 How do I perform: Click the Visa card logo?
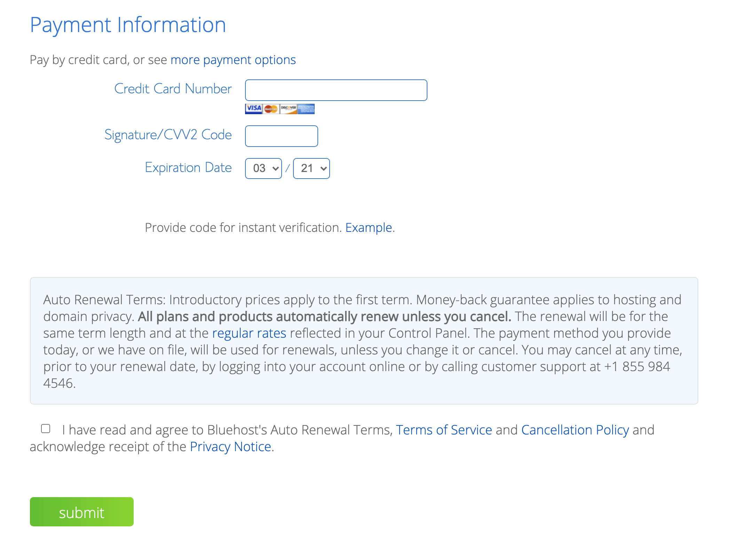pos(254,109)
